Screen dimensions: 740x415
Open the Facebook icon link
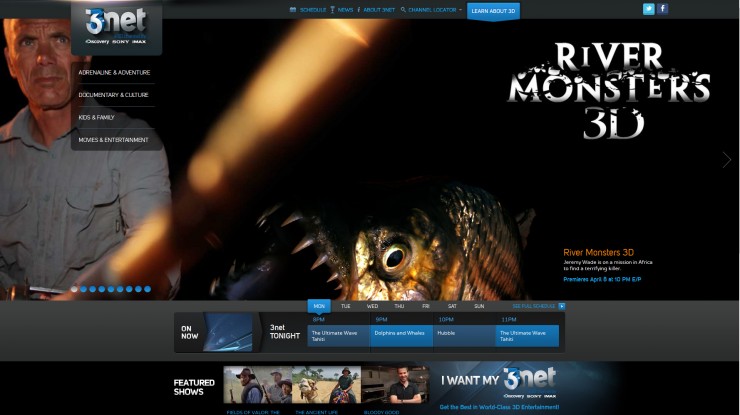click(x=662, y=9)
